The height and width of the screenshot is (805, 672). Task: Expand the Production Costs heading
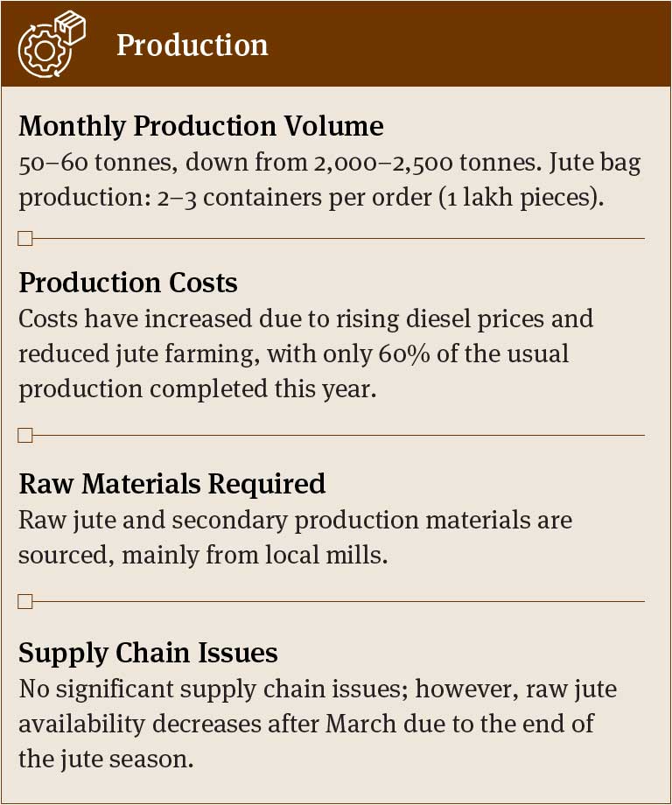pos(128,283)
